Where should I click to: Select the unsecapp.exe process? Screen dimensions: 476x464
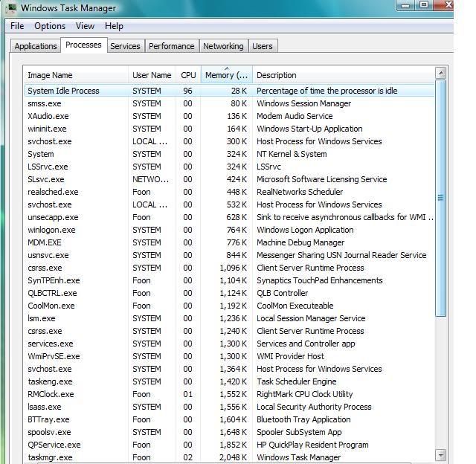[229, 217]
